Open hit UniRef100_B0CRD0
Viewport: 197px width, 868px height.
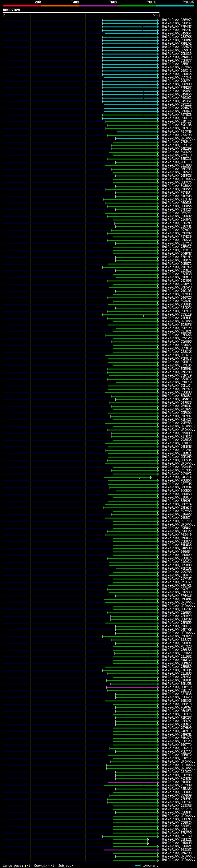click(x=177, y=491)
